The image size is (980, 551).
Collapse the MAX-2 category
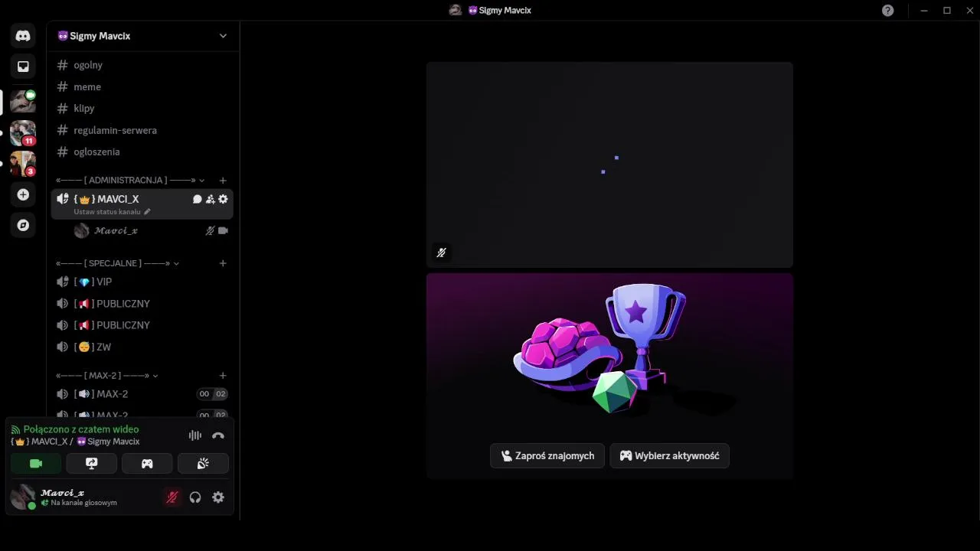tap(107, 376)
